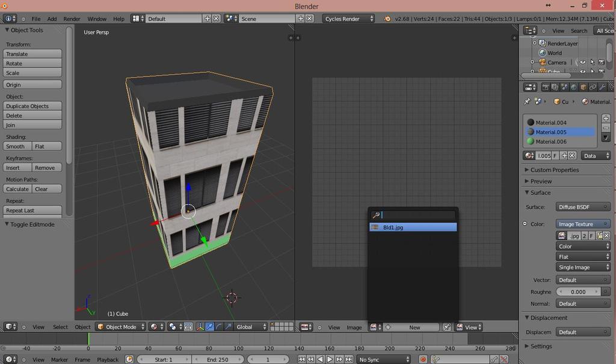Viewport: 616px width, 364px height.
Task: Open the Window menu
Action: [97, 19]
